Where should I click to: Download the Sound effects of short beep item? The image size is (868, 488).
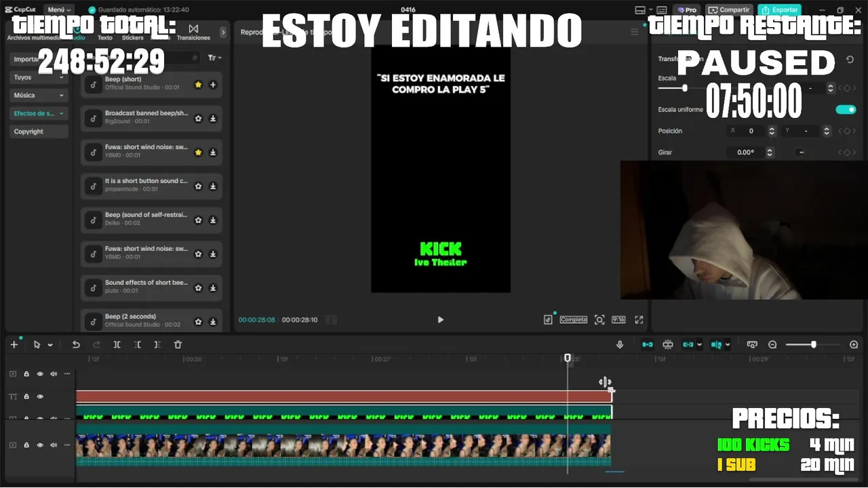[213, 287]
